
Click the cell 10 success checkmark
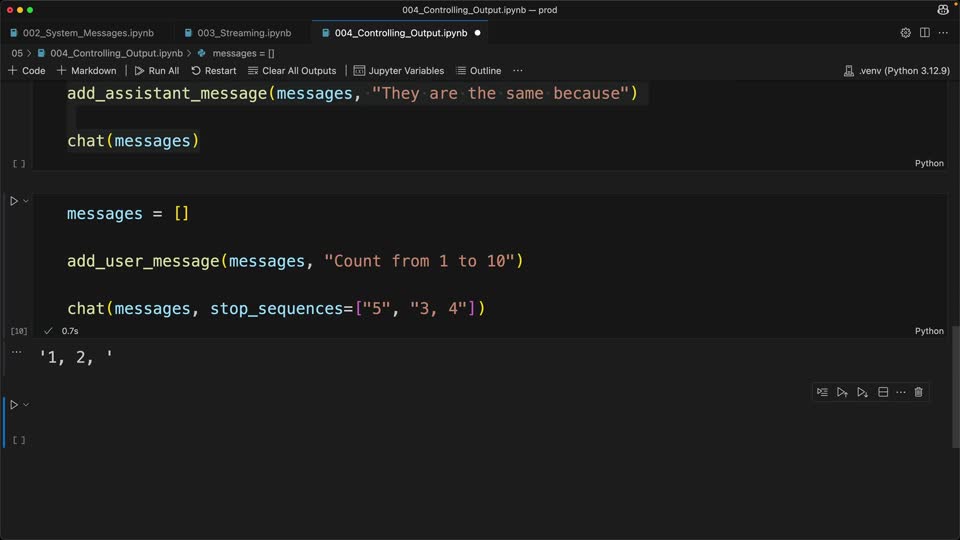pyautogui.click(x=48, y=331)
